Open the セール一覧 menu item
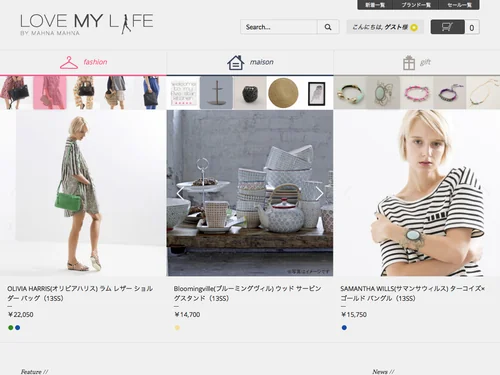This screenshot has width=500, height=375. tap(459, 5)
